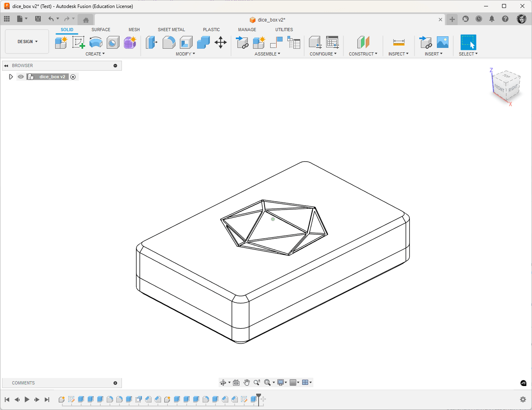Click the Insert Canvas image icon
Image resolution: width=532 pixels, height=410 pixels.
[442, 42]
